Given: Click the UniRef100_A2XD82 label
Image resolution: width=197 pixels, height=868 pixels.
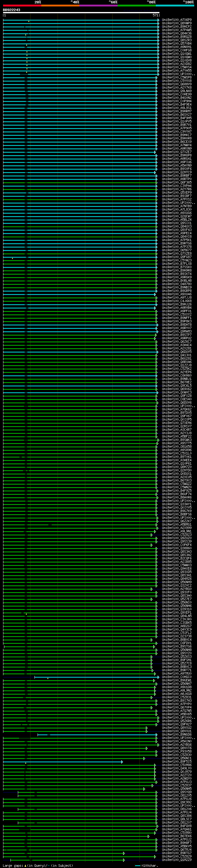Looking at the screenshot, I should tap(176, 64).
